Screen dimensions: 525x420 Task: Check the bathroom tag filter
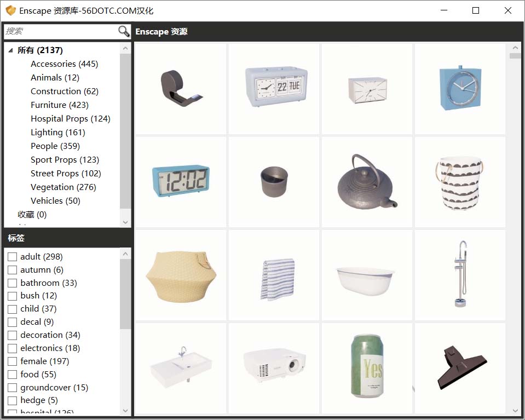13,283
